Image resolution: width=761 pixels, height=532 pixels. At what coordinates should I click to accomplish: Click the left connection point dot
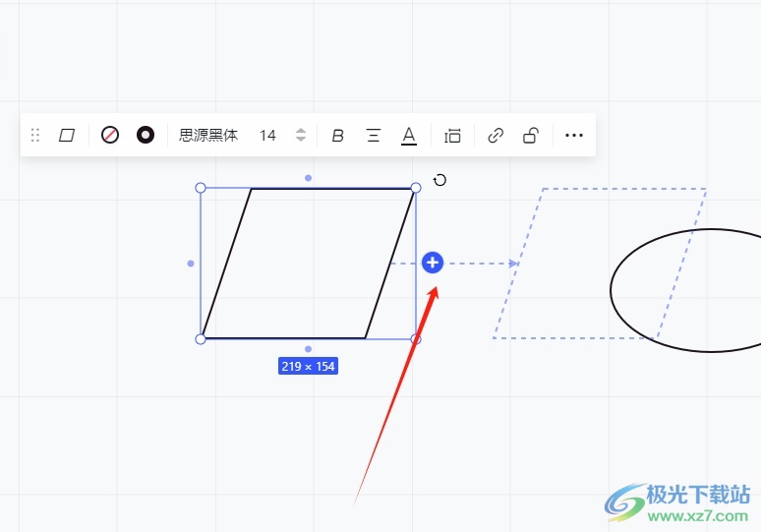pos(191,264)
